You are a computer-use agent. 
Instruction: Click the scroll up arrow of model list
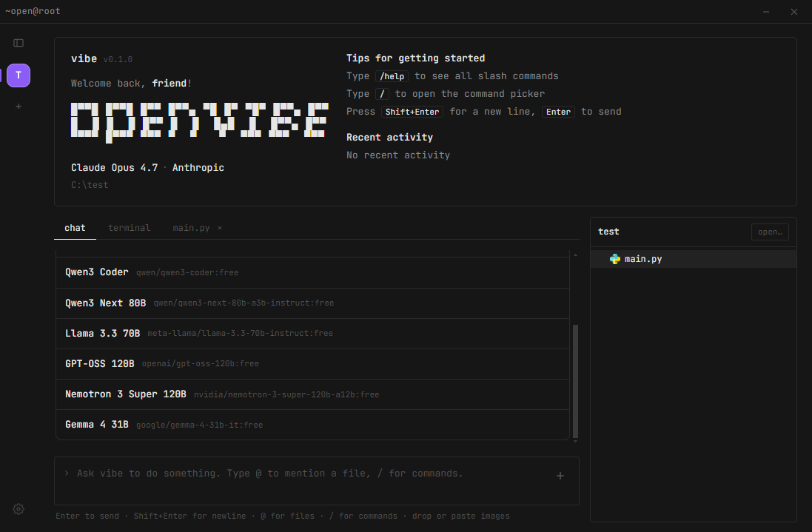click(575, 255)
